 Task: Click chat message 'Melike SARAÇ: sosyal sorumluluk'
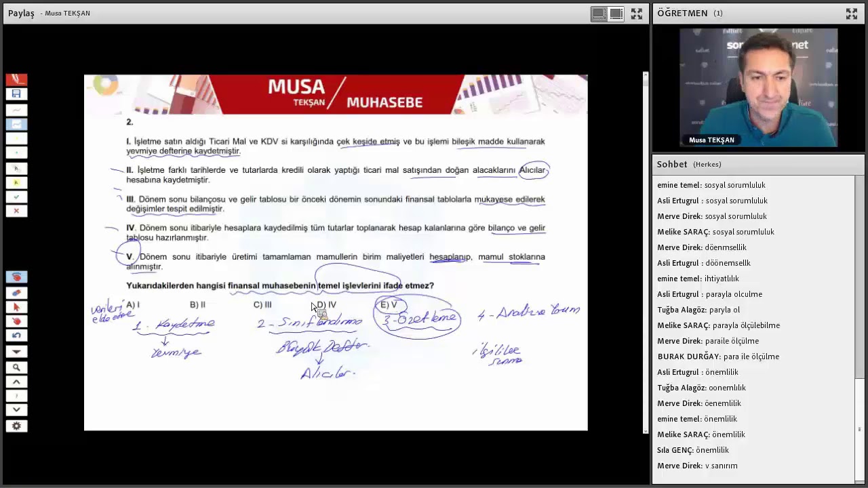click(x=715, y=232)
